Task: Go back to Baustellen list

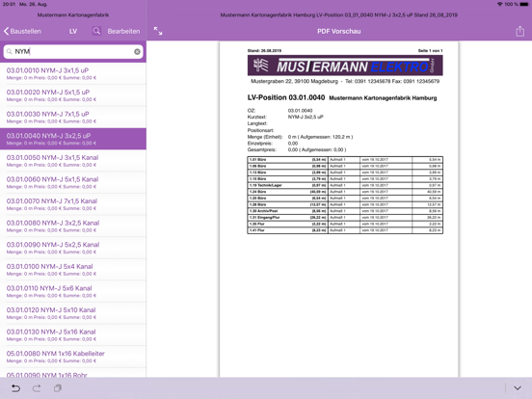Action: coord(22,31)
